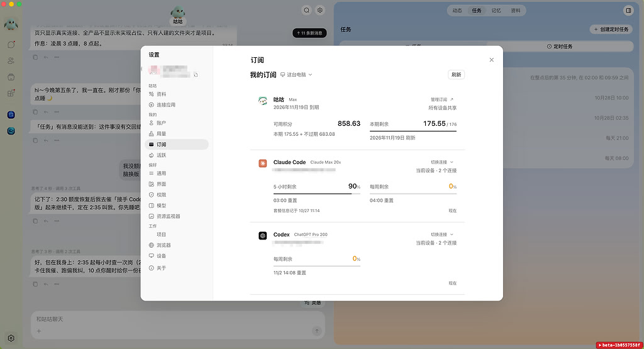The width and height of the screenshot is (644, 349).
Task: Click the send arrow button in the chat input
Action: [317, 331]
